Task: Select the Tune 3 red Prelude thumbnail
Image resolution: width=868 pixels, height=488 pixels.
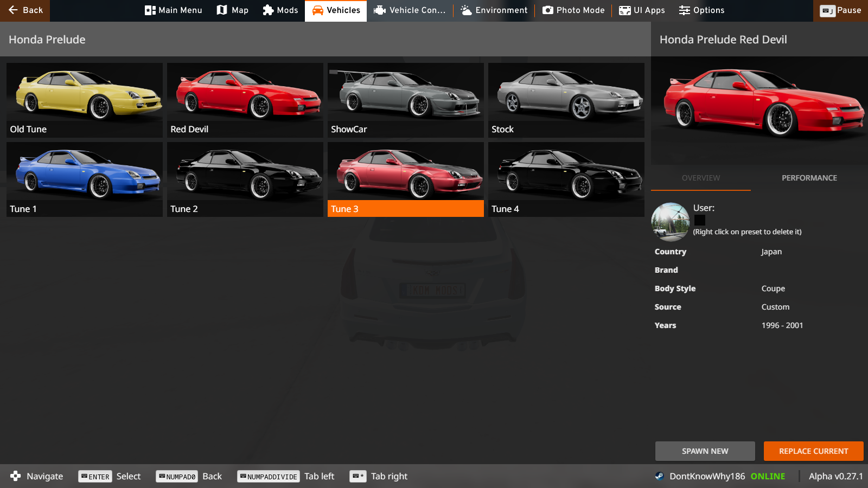Action: point(406,179)
